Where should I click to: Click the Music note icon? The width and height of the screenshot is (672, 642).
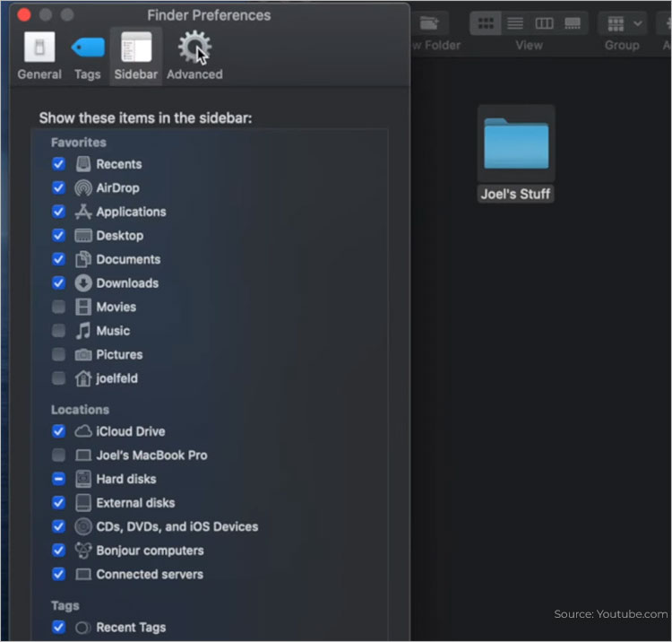(83, 331)
